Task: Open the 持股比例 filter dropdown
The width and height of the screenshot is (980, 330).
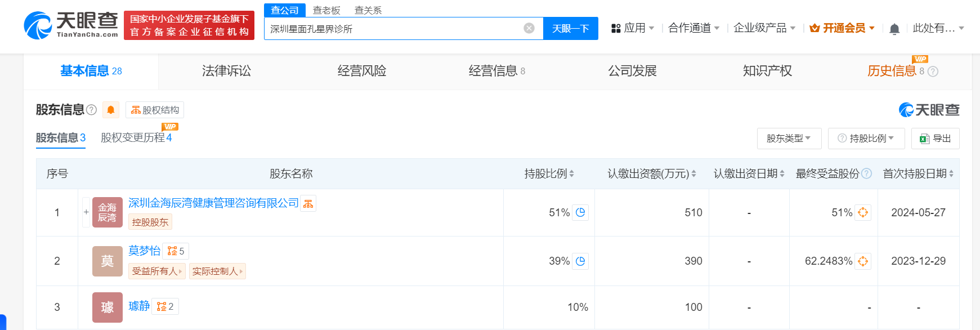Action: pyautogui.click(x=866, y=139)
